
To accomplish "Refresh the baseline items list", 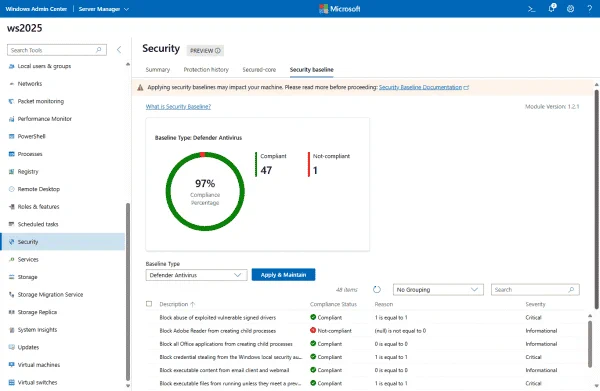I will (377, 290).
